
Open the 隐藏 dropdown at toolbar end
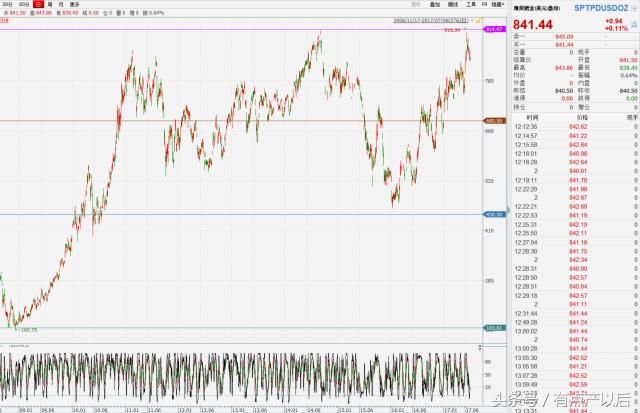click(x=498, y=4)
